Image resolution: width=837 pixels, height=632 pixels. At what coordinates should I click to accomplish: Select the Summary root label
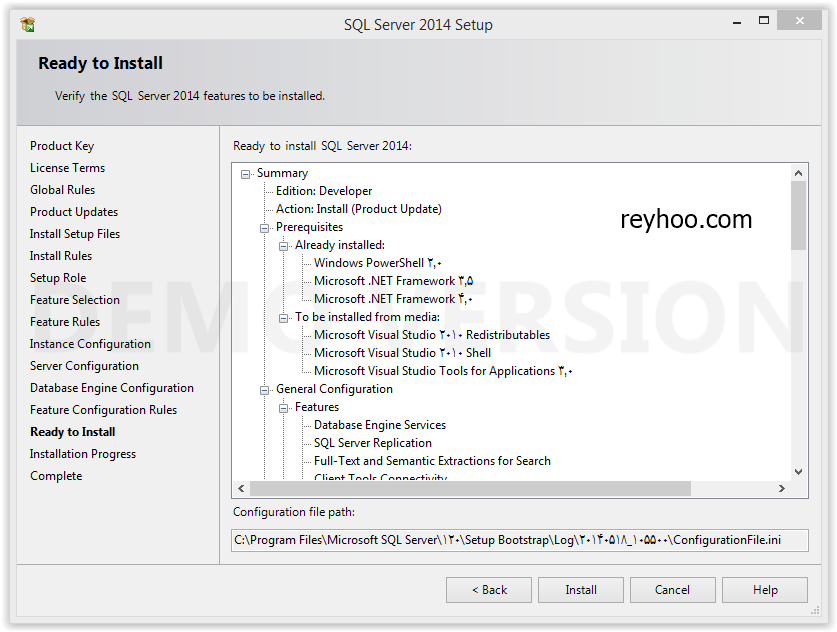coord(282,173)
